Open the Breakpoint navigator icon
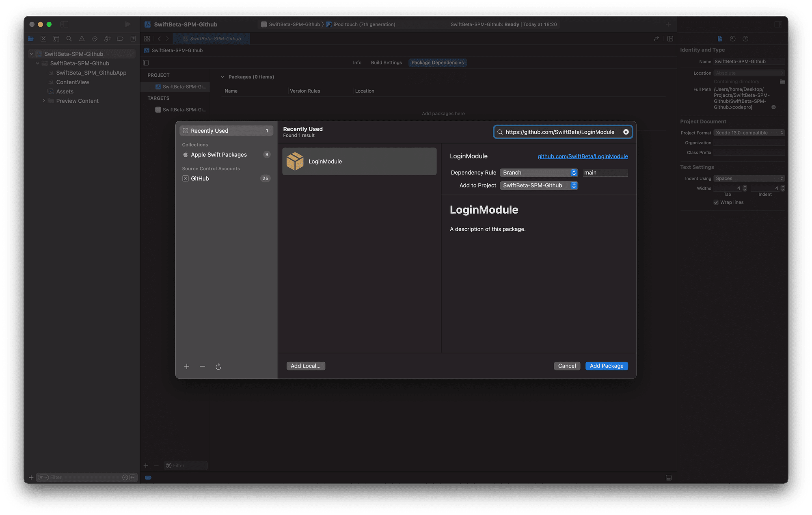The width and height of the screenshot is (812, 515). [x=120, y=39]
